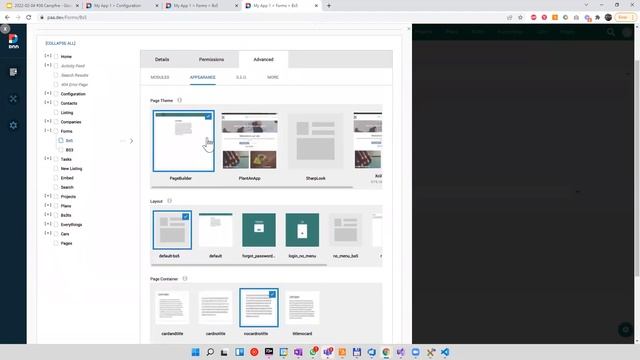Open Visual Studio from taskbar
The height and width of the screenshot is (360, 640).
pyautogui.click(x=401, y=352)
